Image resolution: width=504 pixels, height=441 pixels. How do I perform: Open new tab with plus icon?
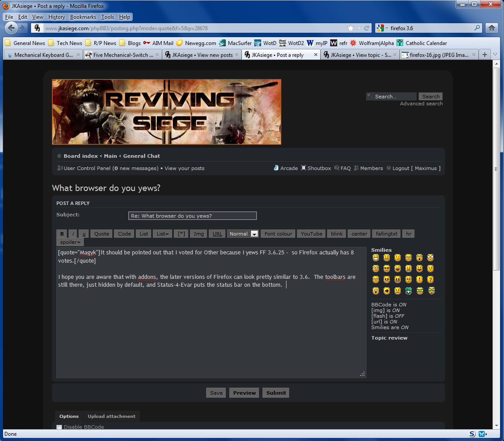click(x=485, y=55)
